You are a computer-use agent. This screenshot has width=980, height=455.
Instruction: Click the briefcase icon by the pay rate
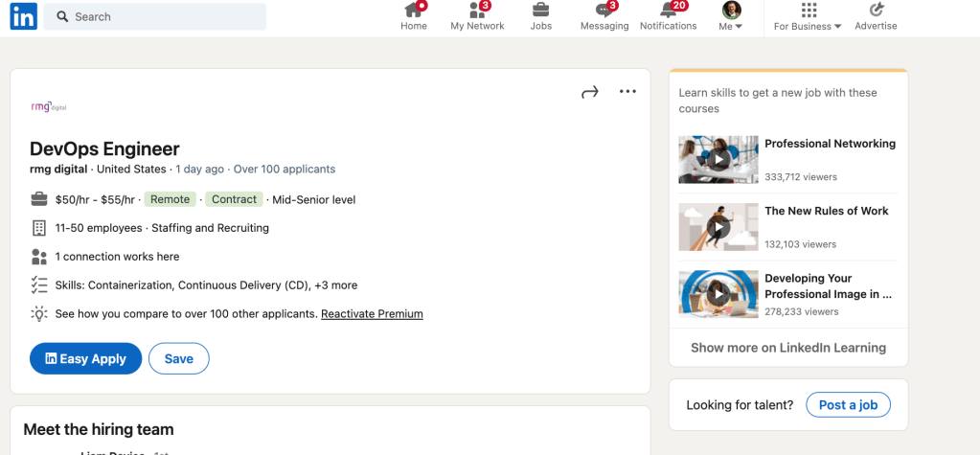tap(38, 199)
